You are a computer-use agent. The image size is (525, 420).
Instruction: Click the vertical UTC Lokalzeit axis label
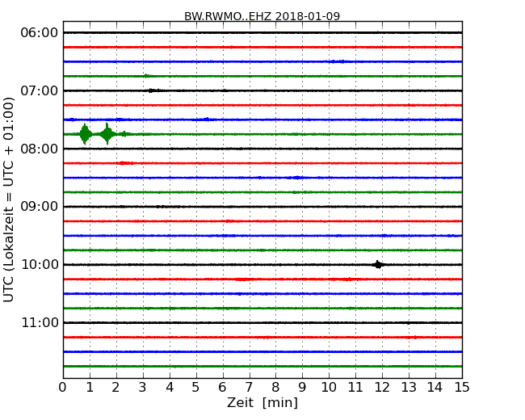click(9, 199)
